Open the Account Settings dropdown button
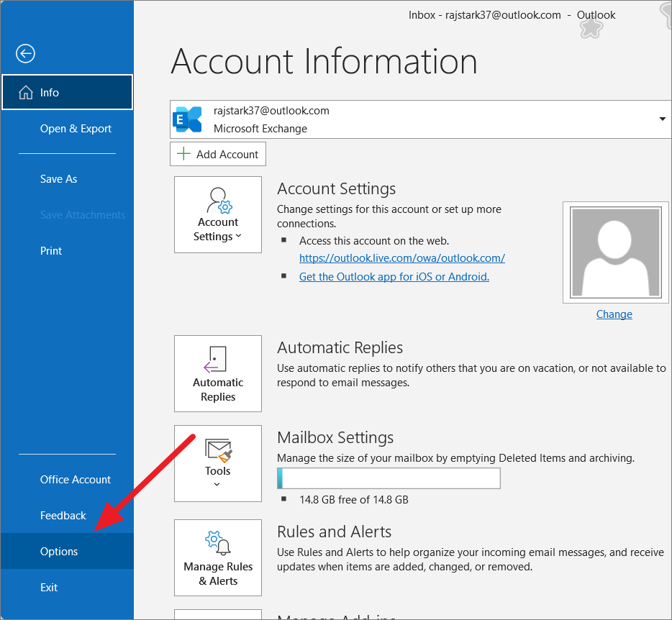672x620 pixels. 218,214
